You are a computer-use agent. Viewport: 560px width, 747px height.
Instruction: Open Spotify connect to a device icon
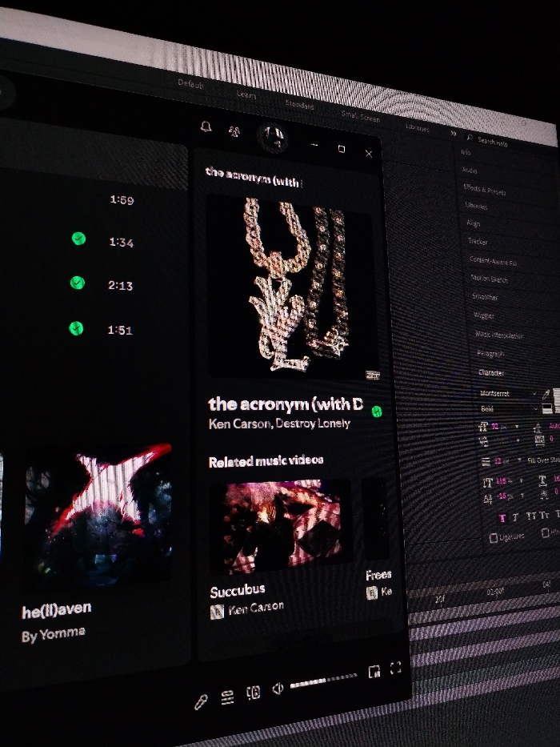(254, 693)
